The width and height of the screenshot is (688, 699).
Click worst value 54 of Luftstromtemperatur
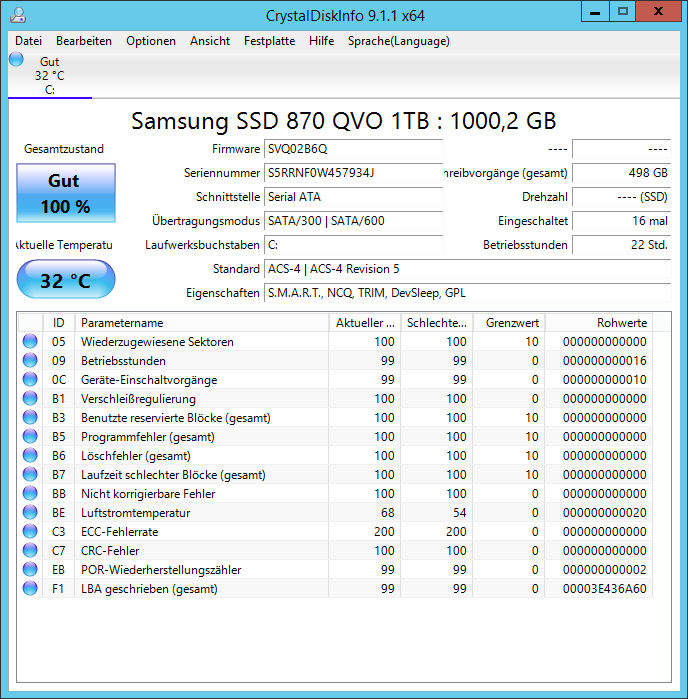[x=459, y=513]
